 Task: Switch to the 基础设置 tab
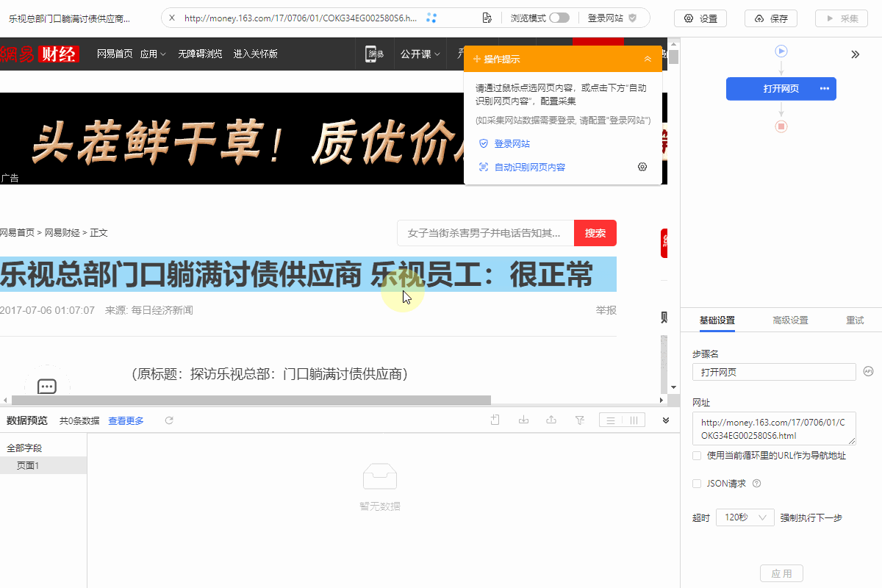[717, 320]
